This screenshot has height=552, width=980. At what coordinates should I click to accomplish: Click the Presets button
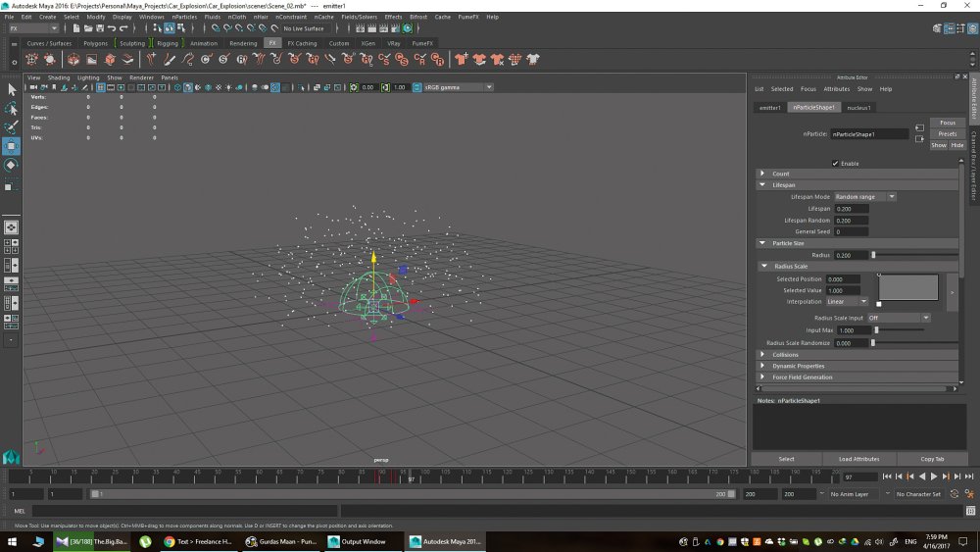pyautogui.click(x=948, y=133)
